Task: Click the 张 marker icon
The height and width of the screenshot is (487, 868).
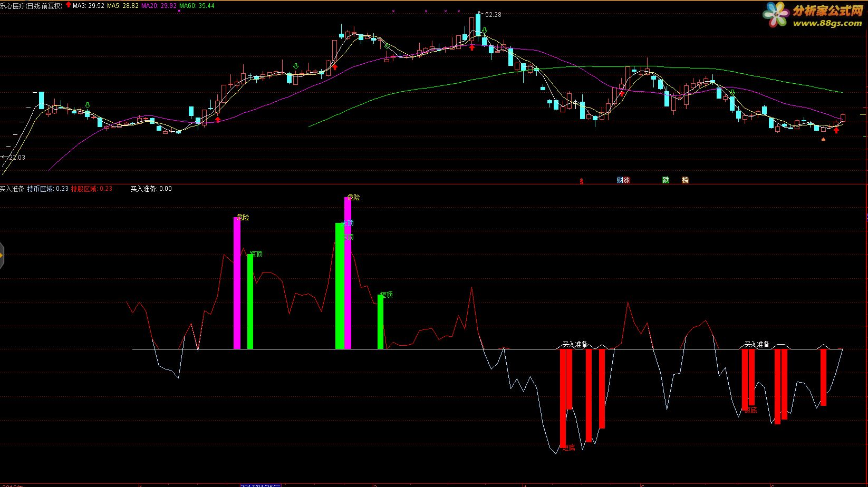Action: 626,180
